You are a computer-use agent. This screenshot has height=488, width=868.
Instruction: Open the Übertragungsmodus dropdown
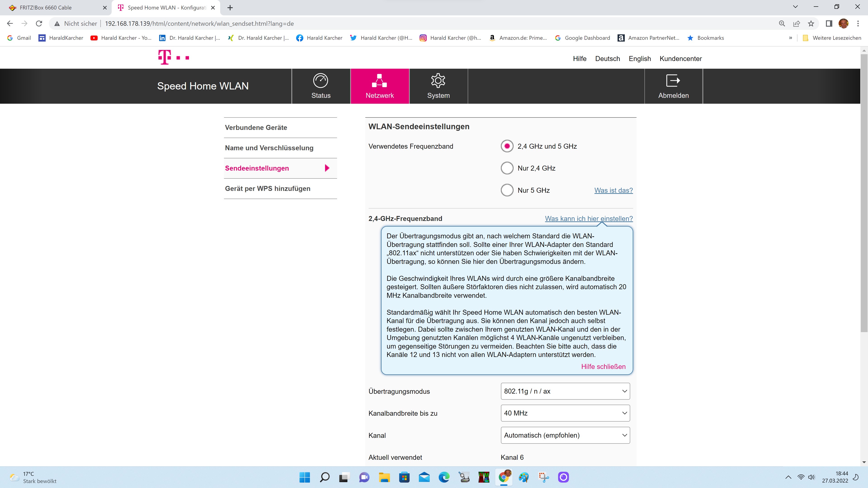(565, 391)
